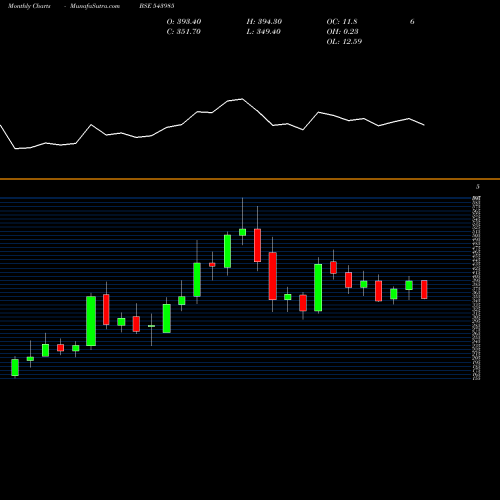Click the open value "O: 393.40"

click(184, 22)
